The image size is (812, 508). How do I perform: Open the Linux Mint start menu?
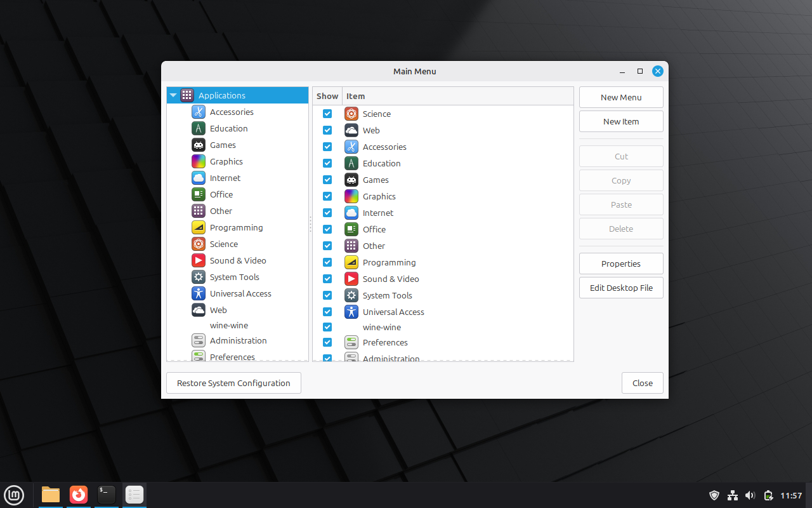pyautogui.click(x=14, y=495)
